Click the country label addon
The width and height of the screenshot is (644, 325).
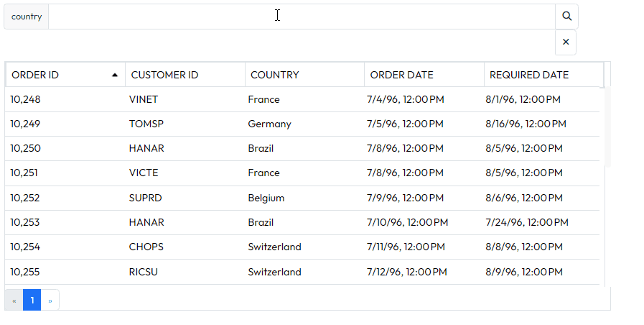coord(27,17)
